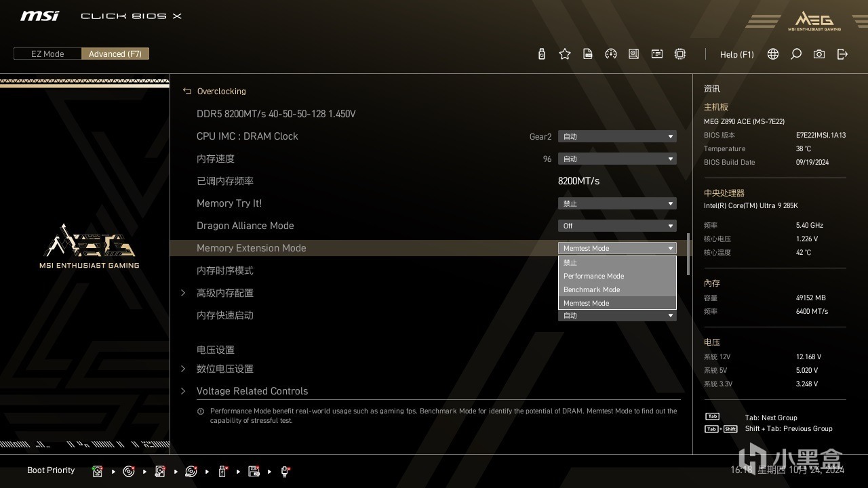Click the 5.40 GHz CPU frequency value
The image size is (868, 488).
pyautogui.click(x=810, y=225)
